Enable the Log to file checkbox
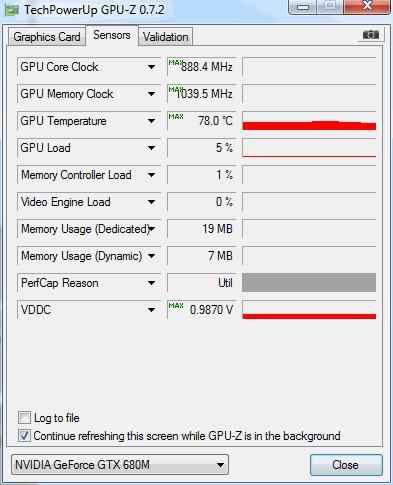 24,418
